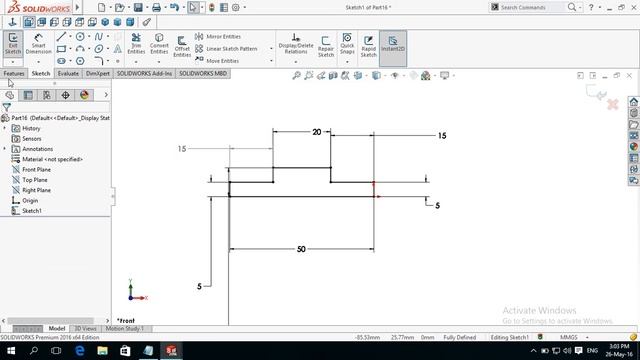Select the Circle sketch tool
Screen dimensions: 640x360
tap(80, 37)
